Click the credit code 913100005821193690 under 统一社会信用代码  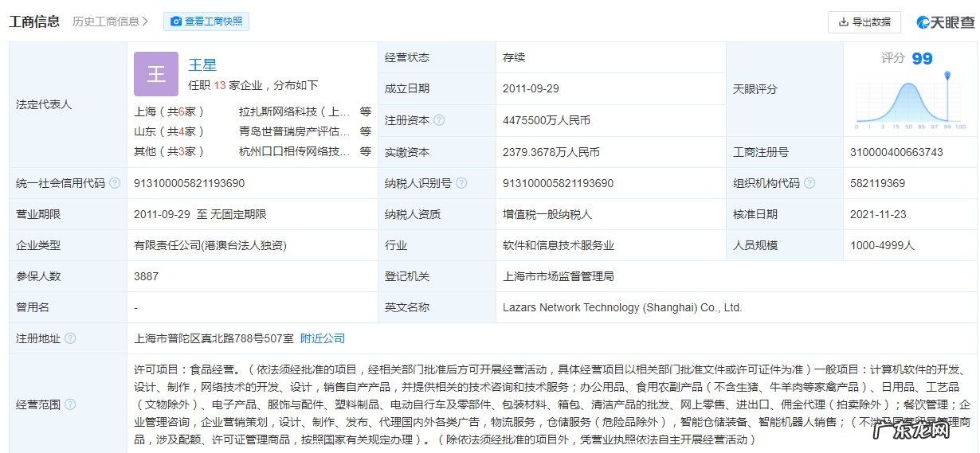coord(190,183)
